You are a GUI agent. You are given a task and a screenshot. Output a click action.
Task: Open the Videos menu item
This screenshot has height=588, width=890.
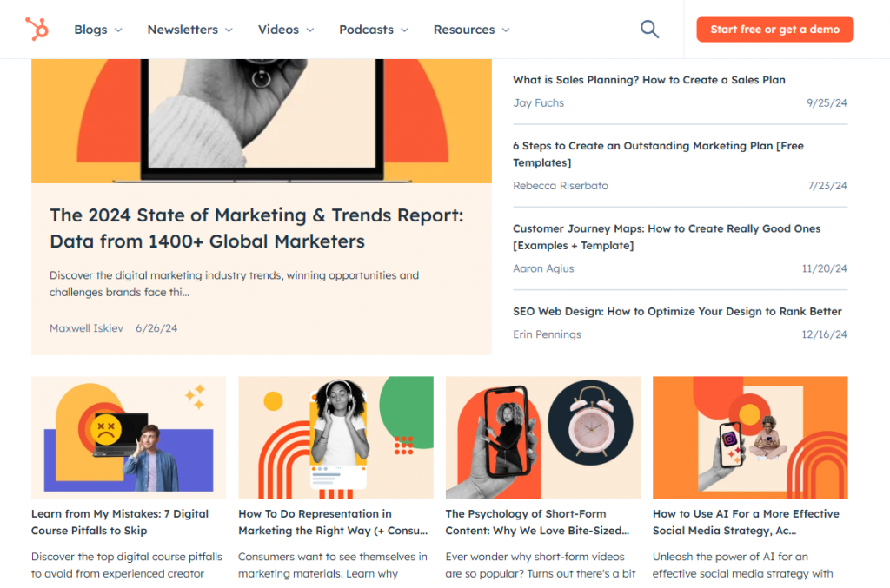point(278,29)
